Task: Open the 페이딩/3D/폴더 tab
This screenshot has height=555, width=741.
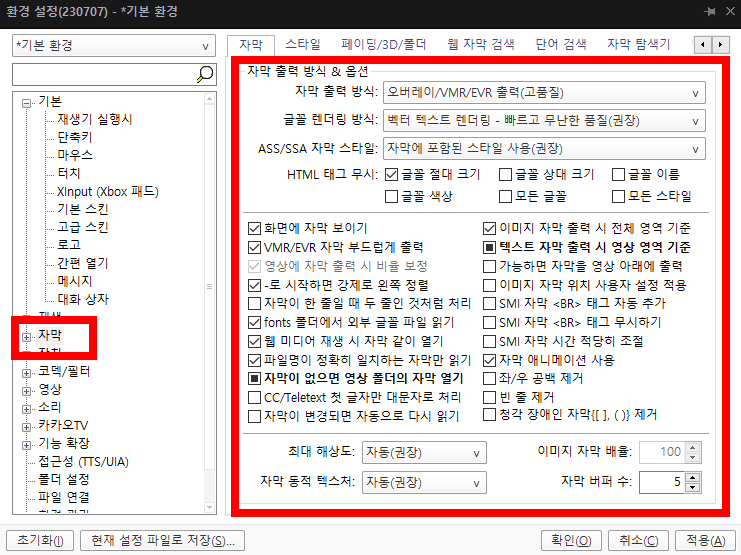Action: pos(384,44)
